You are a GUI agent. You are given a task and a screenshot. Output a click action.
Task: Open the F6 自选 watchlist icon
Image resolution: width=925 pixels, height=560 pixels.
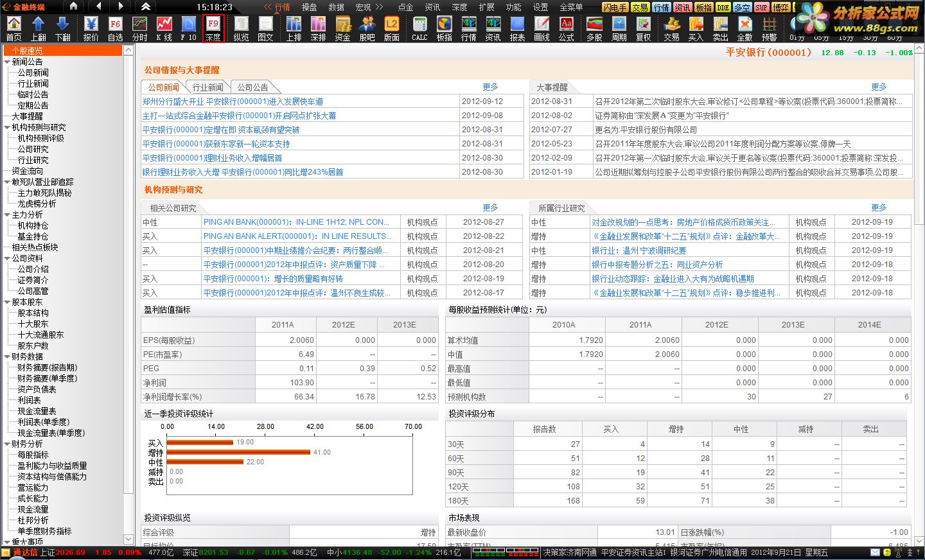pos(116,28)
